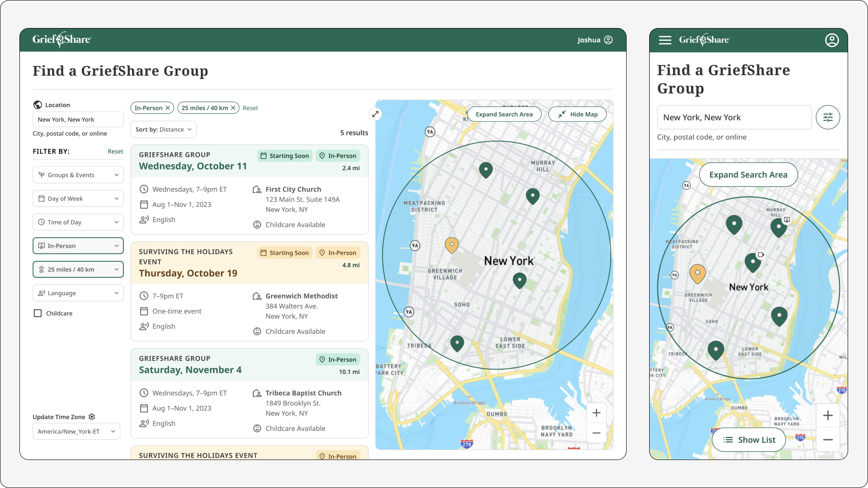
Task: Click the GriefShare logo in the header
Action: pyautogui.click(x=62, y=39)
